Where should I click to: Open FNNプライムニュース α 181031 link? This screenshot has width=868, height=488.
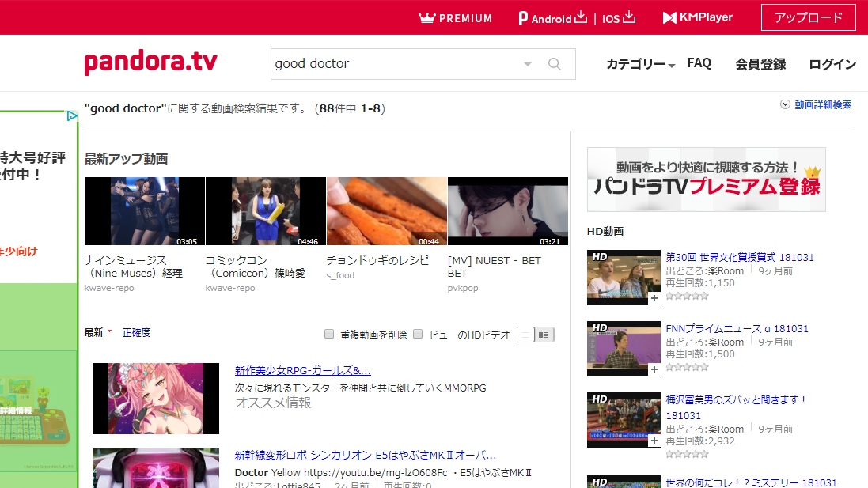coord(737,329)
